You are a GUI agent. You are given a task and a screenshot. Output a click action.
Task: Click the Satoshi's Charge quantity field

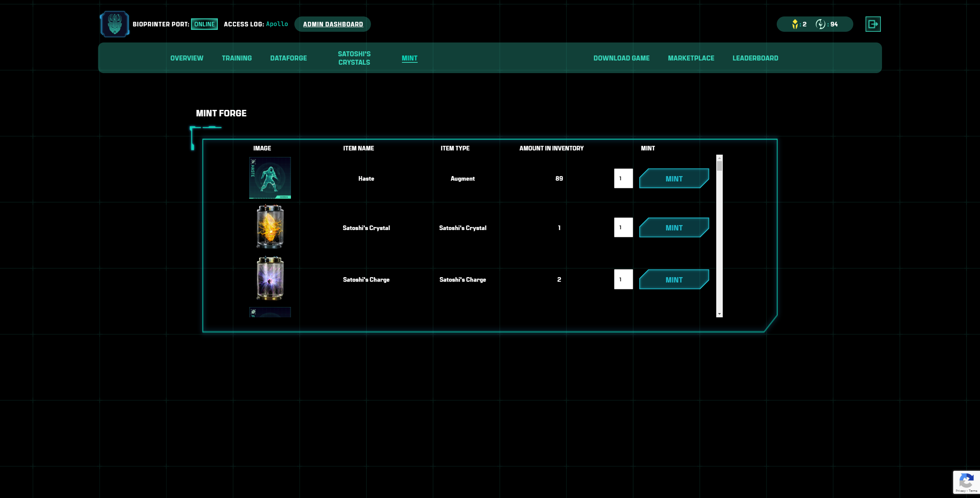point(623,279)
